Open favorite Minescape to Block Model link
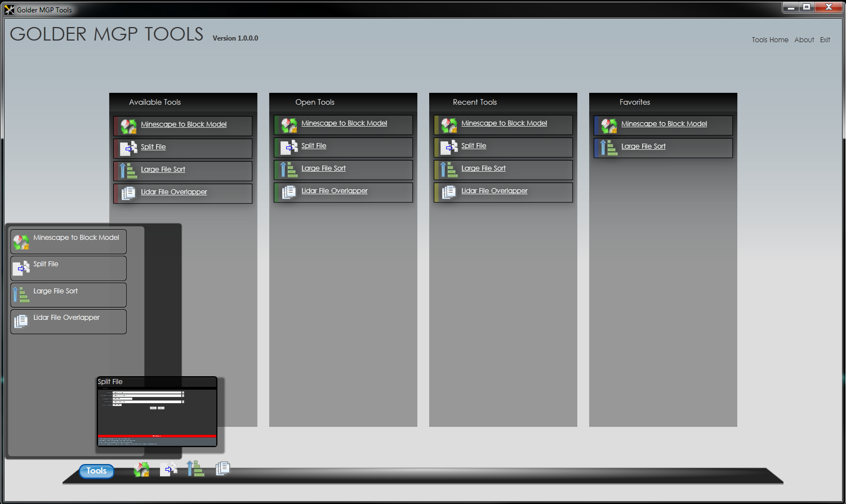 tap(664, 124)
